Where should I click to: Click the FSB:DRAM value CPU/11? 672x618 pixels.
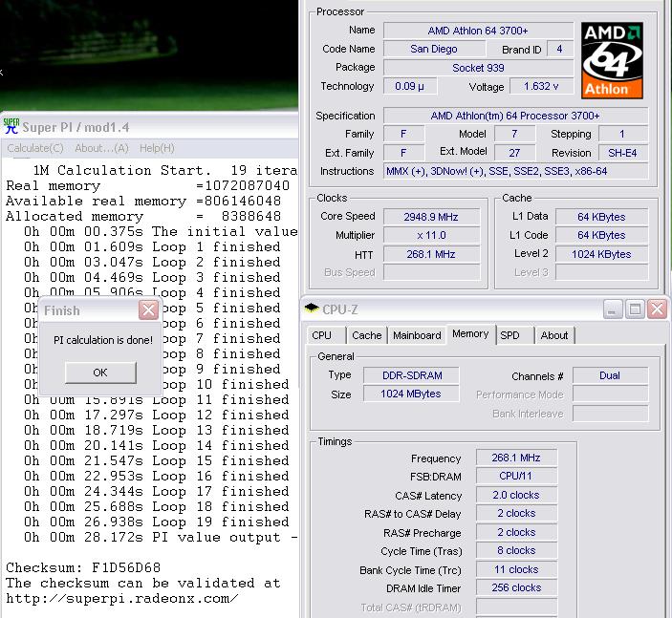pyautogui.click(x=516, y=476)
